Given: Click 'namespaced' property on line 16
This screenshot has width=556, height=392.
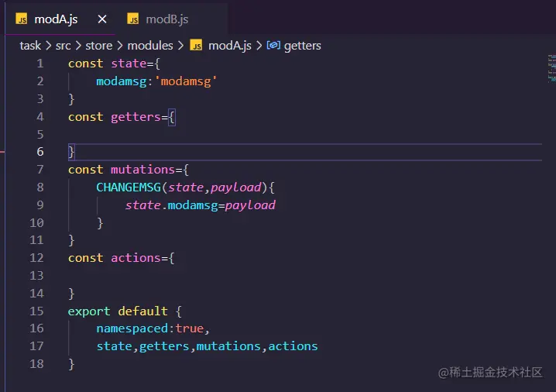Looking at the screenshot, I should point(132,328).
